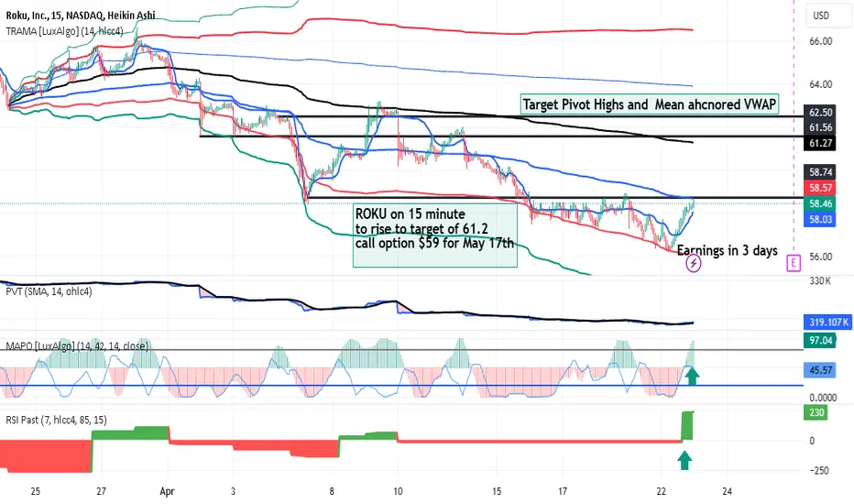This screenshot has width=854, height=504.
Task: Click the 27 date on time axis
Action: click(102, 491)
